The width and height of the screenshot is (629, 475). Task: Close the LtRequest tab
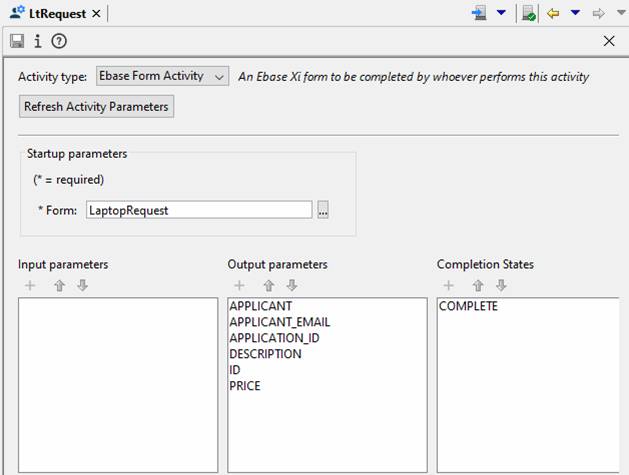click(96, 13)
